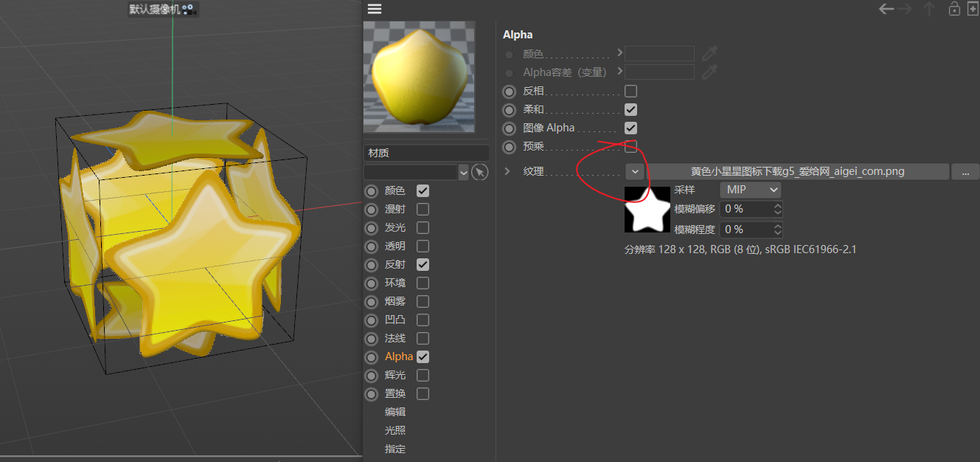Click the camera icon next to 默认摄像机
The width and height of the screenshot is (980, 462).
188,10
